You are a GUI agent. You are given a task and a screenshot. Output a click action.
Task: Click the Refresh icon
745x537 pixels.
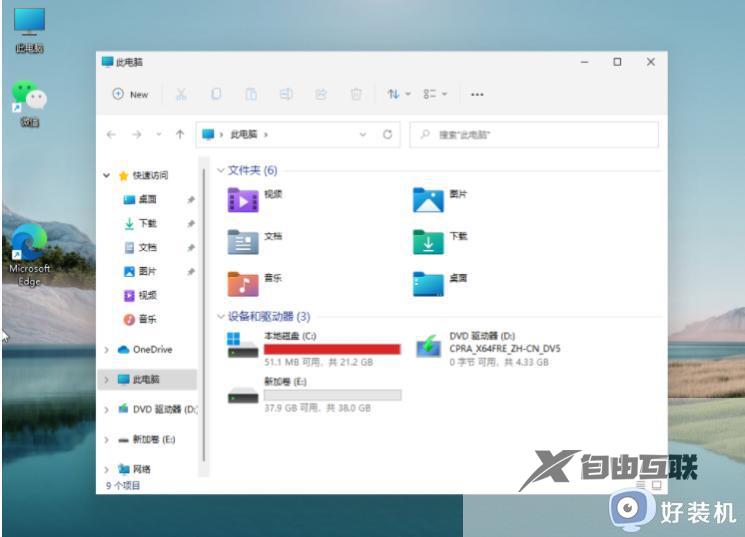[x=388, y=134]
